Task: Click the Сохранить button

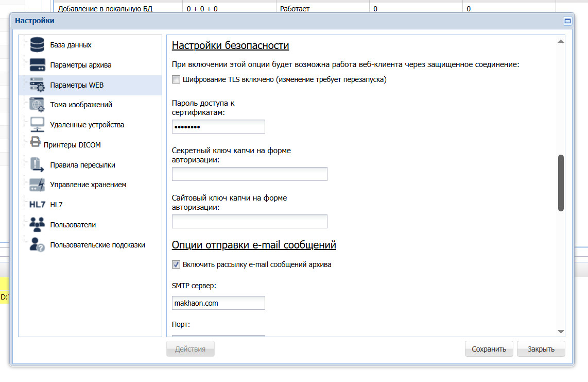Action: click(489, 349)
